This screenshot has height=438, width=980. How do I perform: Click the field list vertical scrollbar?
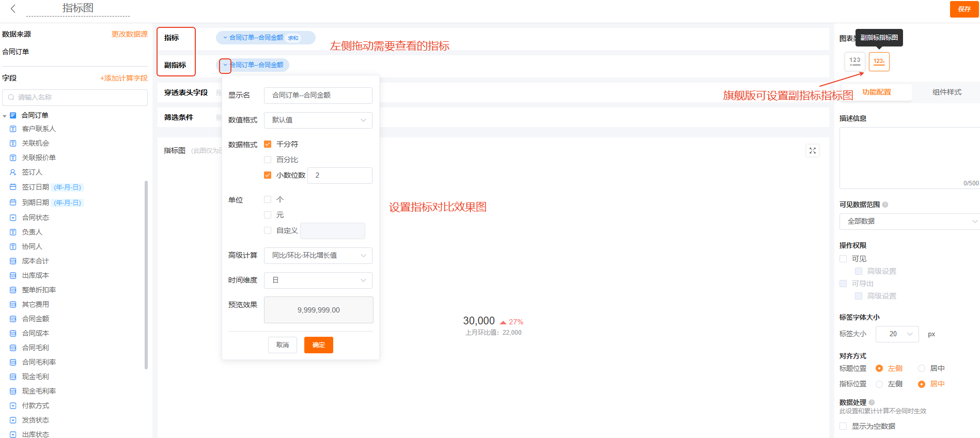click(146, 274)
